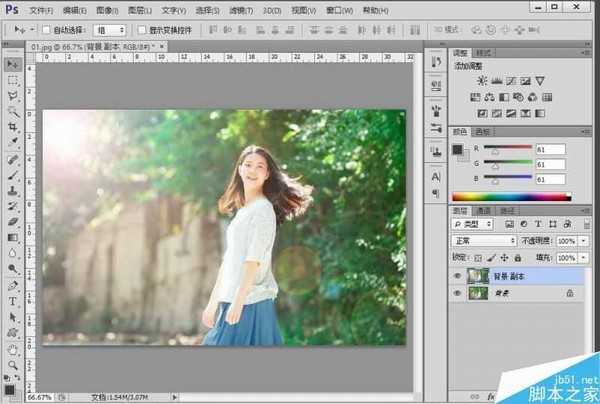Hide the 背景 副本 layer
Image resolution: width=600 pixels, height=404 pixels.
(x=459, y=275)
